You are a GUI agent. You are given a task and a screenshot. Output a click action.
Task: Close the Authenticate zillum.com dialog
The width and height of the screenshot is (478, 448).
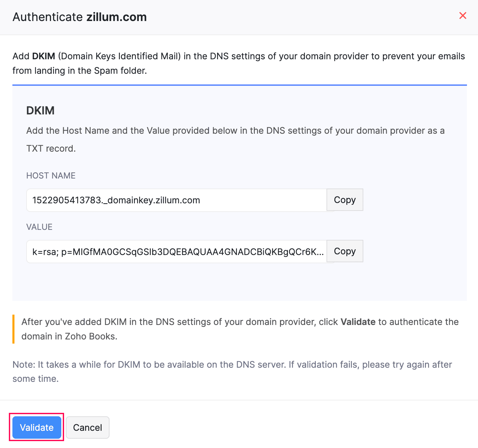463,16
